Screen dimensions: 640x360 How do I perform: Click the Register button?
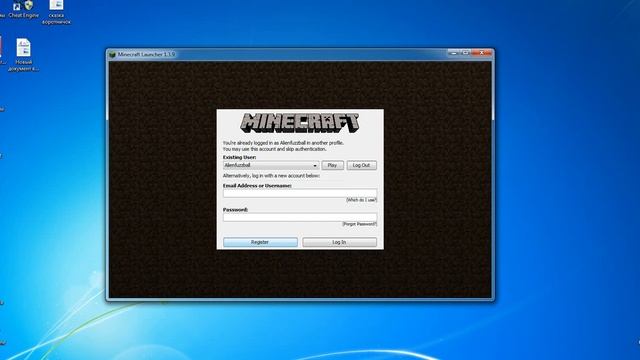(260, 242)
